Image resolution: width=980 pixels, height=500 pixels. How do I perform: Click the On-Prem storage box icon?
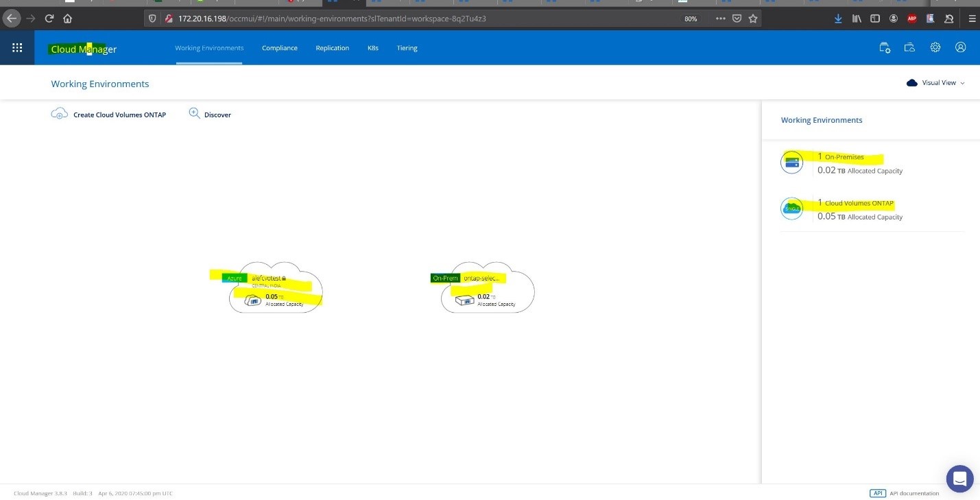[x=465, y=300]
